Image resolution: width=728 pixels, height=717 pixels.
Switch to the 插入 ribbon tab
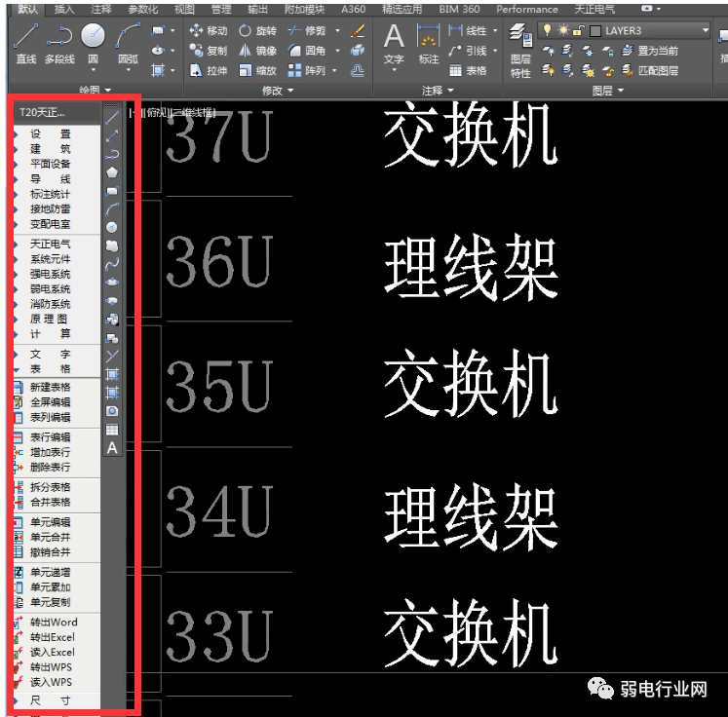click(x=64, y=9)
